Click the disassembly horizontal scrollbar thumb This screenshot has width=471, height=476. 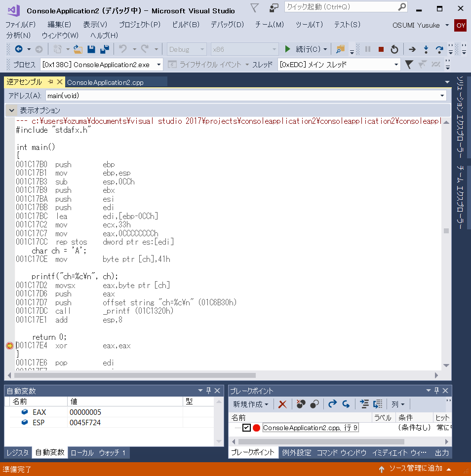135,375
